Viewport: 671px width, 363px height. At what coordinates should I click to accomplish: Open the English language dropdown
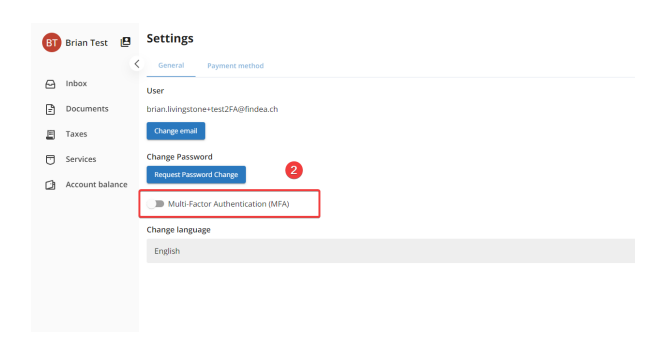point(390,251)
